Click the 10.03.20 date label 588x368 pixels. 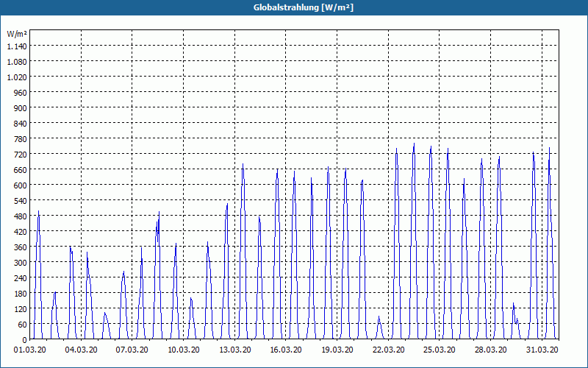[183, 350]
